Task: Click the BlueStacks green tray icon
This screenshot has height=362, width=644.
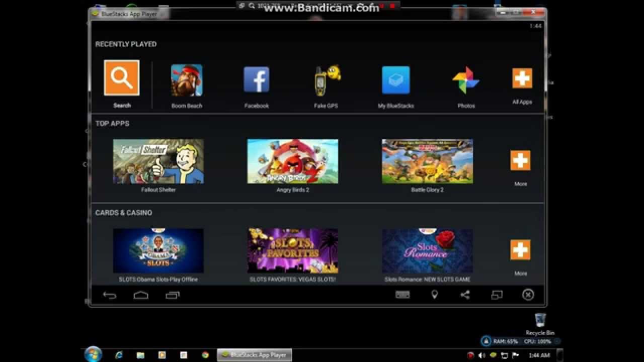Action: (493, 355)
